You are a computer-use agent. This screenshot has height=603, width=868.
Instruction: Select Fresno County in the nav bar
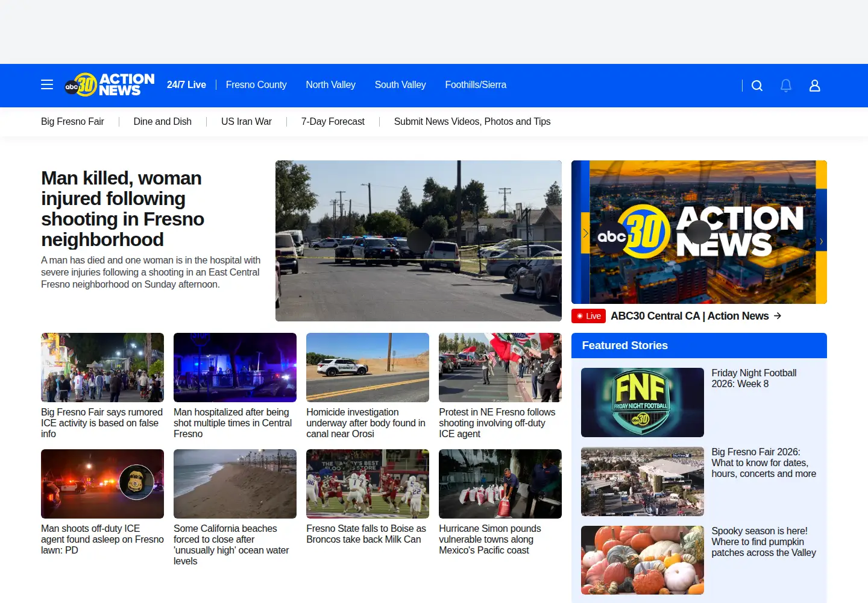coord(256,85)
